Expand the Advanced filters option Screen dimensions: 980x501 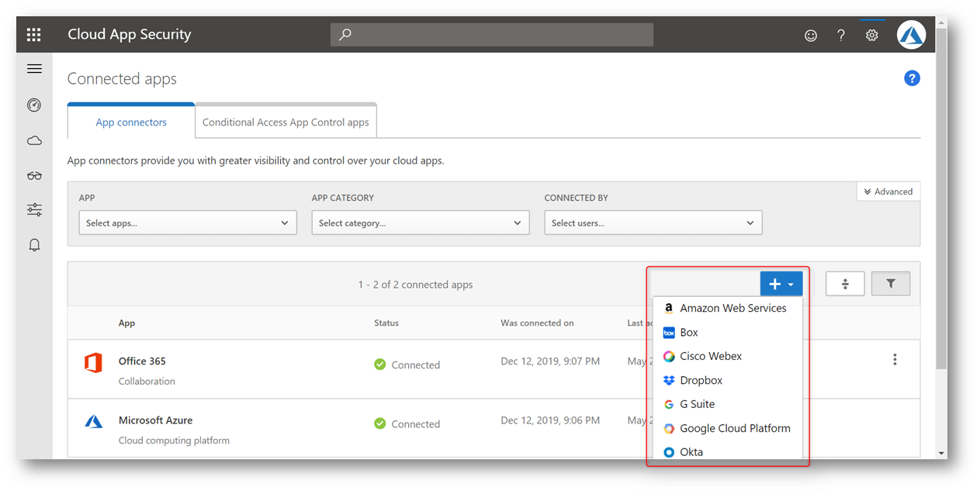(x=888, y=192)
